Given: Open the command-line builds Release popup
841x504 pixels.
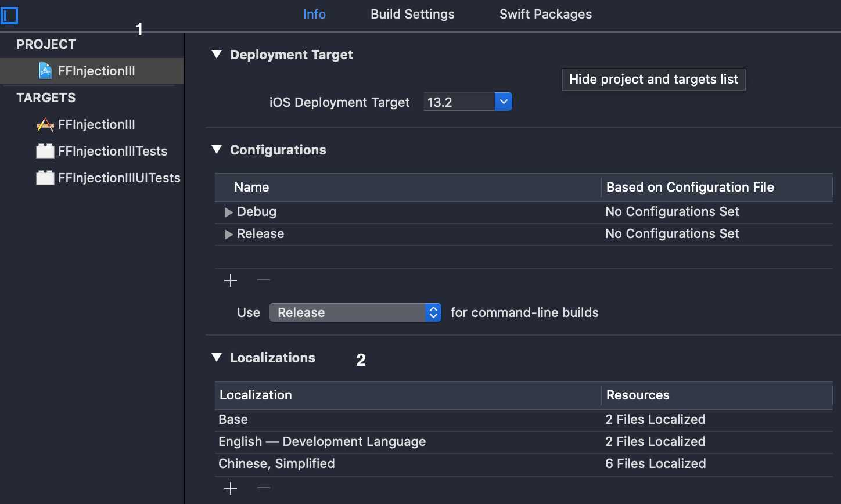Looking at the screenshot, I should pos(355,312).
